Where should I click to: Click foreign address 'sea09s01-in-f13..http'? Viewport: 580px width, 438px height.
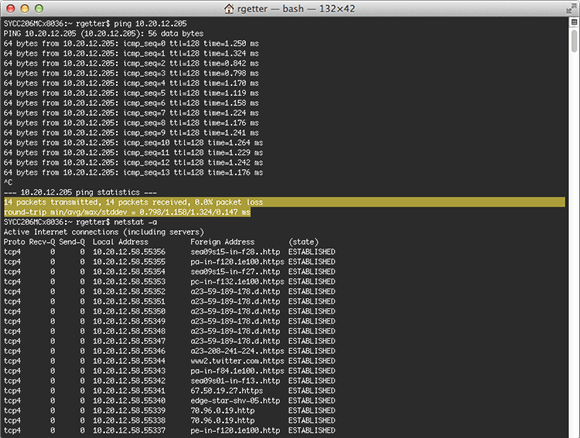coord(235,381)
